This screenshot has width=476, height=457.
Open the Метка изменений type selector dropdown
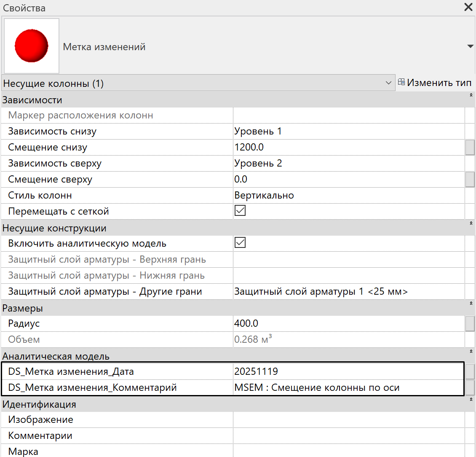pos(470,46)
